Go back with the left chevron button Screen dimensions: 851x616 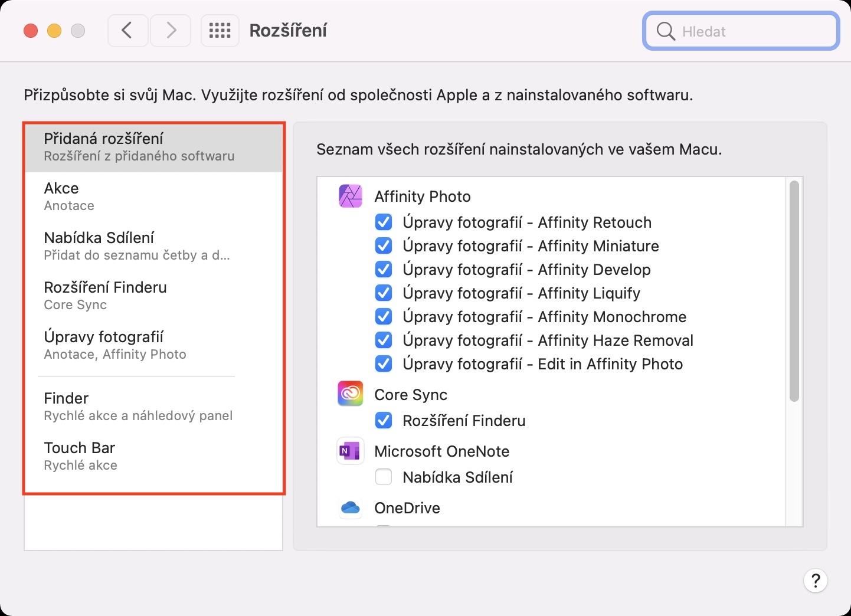click(x=127, y=31)
